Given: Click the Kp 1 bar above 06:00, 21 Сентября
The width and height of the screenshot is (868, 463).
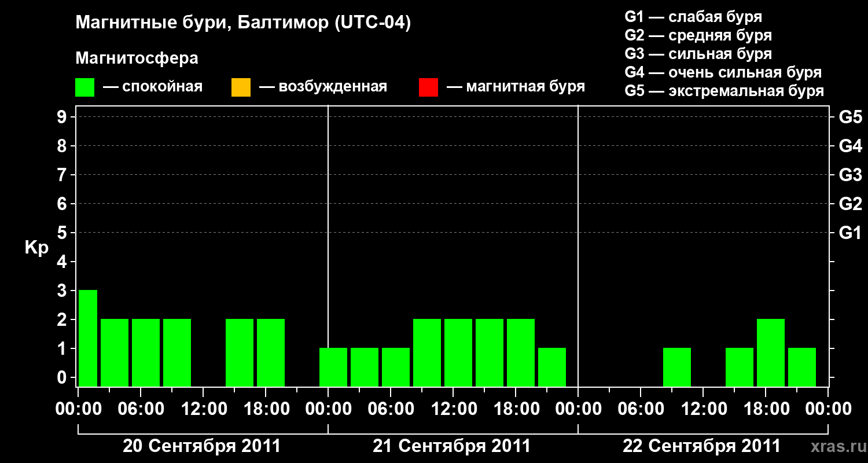Looking at the screenshot, I should pos(396,367).
